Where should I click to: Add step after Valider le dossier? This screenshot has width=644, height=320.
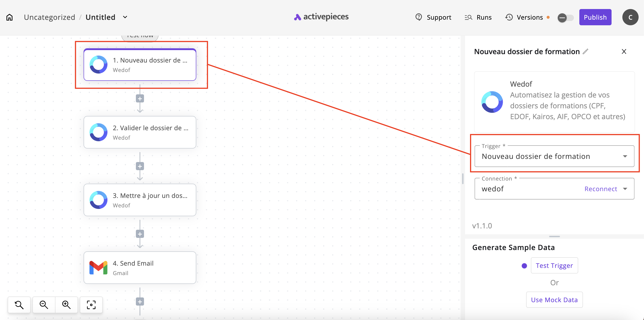(x=140, y=166)
